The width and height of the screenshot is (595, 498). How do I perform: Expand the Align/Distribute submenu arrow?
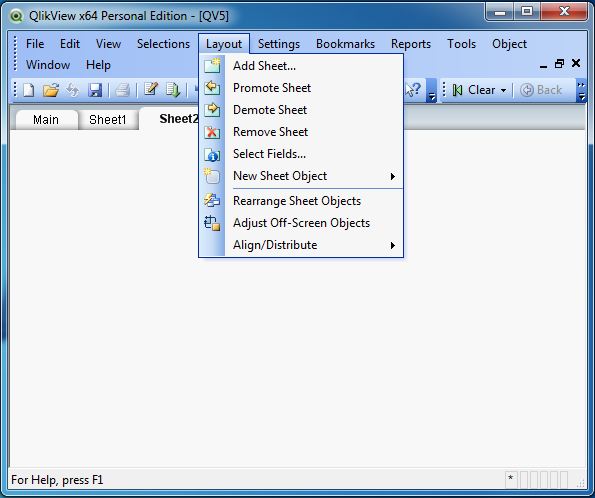(393, 245)
